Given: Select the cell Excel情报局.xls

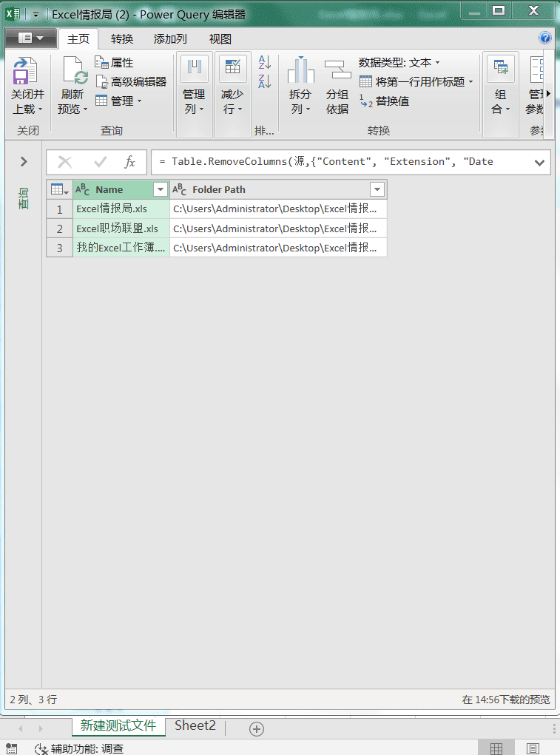Looking at the screenshot, I should pos(121,209).
